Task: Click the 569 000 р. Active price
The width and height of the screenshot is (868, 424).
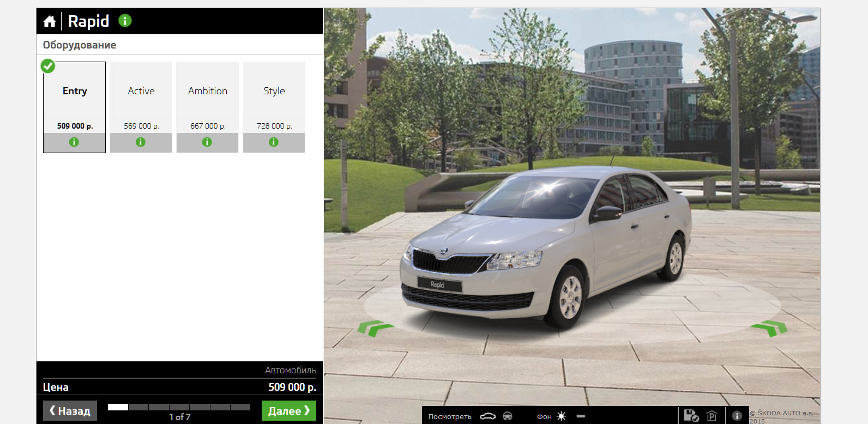Action: click(141, 126)
